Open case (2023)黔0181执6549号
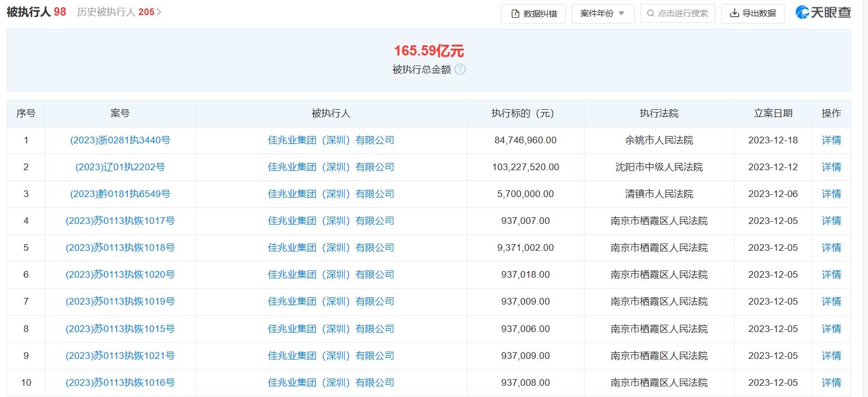868x397 pixels. pos(120,194)
